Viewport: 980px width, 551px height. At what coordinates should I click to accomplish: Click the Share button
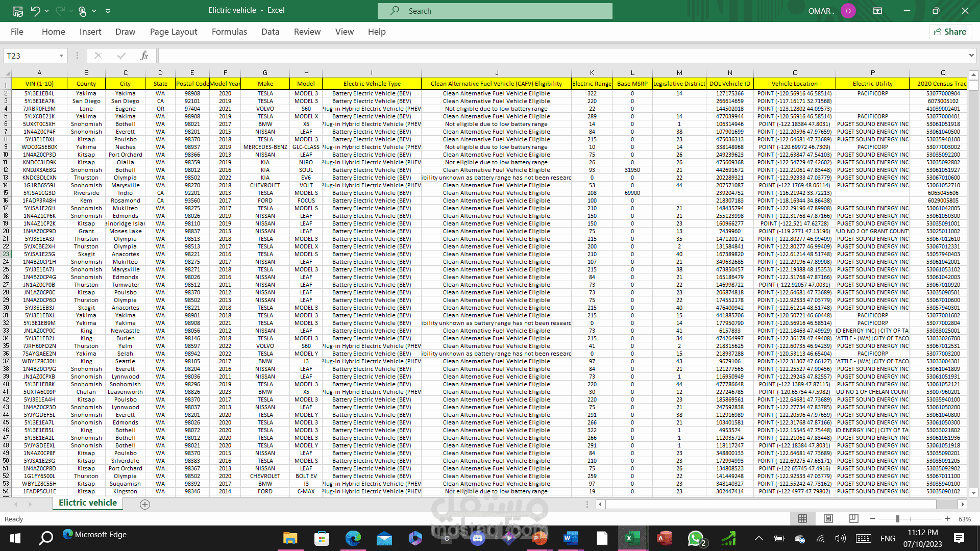(950, 32)
